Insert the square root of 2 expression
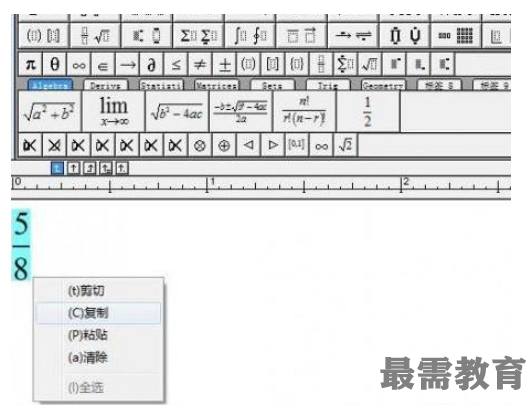 coord(345,145)
